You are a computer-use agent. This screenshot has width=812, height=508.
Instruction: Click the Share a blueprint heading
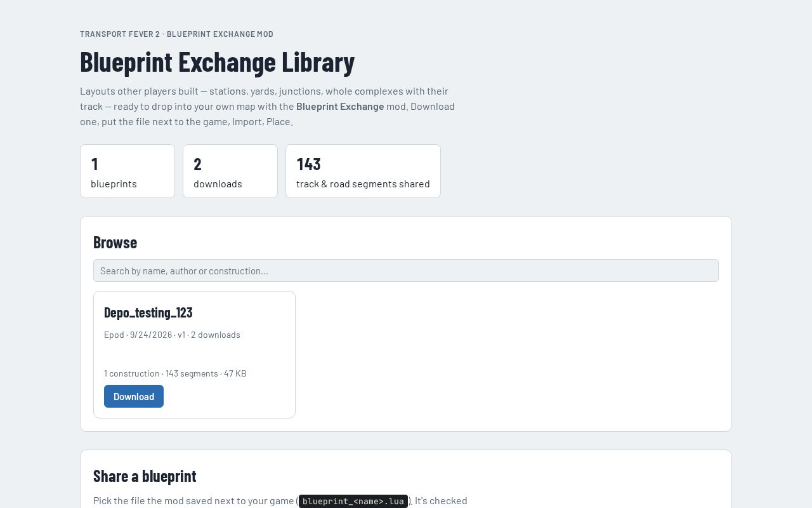point(145,476)
